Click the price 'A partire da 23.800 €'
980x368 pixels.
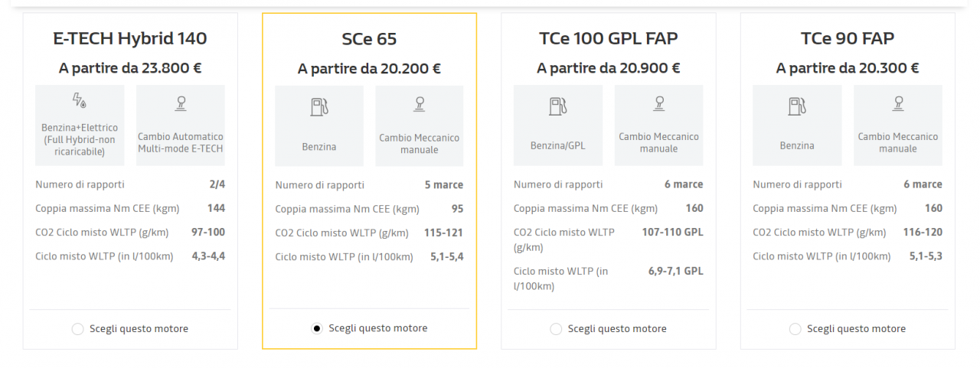130,68
